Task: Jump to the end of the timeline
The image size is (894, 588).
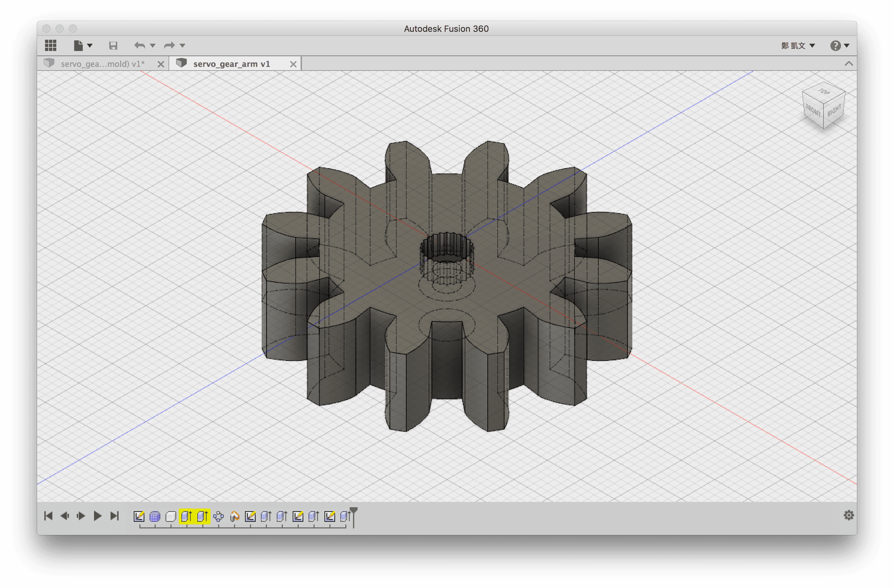Action: (115, 516)
